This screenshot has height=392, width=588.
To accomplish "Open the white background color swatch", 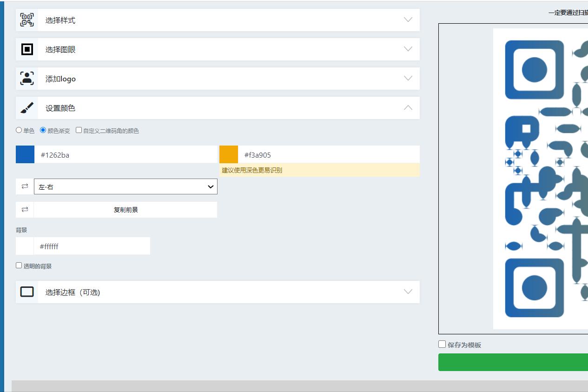I will (x=25, y=246).
